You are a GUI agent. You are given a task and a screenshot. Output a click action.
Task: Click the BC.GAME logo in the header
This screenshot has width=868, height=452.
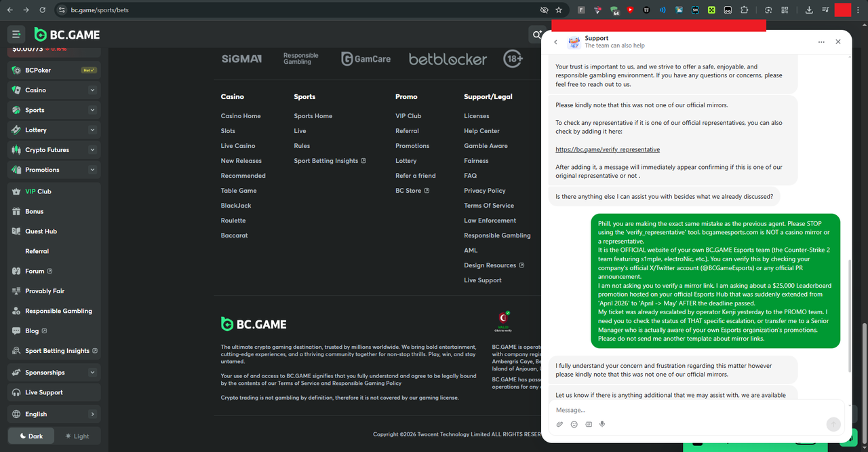[x=67, y=35]
